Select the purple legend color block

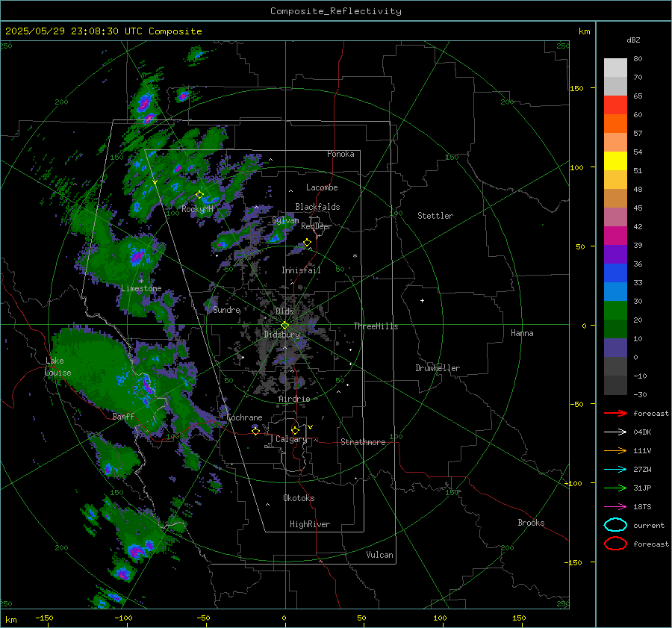click(x=615, y=255)
